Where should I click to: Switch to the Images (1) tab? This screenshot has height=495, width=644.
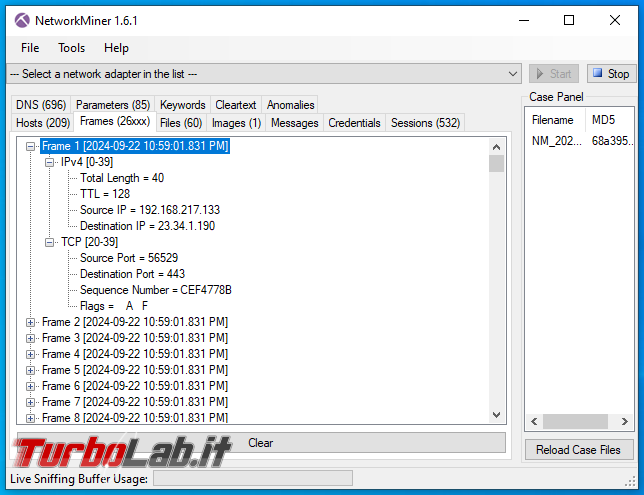(237, 123)
